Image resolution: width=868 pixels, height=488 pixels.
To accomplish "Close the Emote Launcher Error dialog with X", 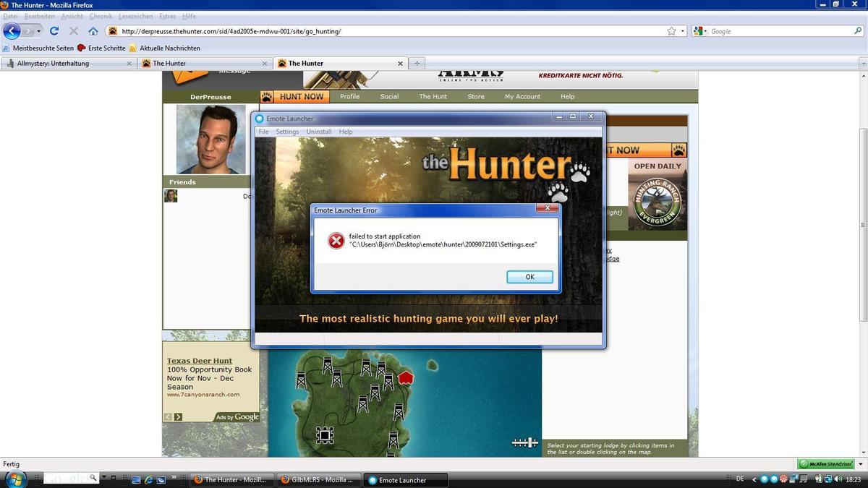I will tap(548, 208).
